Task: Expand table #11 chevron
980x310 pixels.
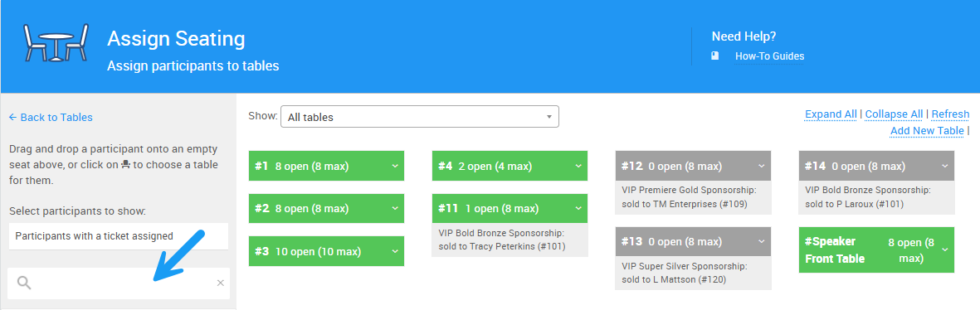Action: [x=578, y=208]
